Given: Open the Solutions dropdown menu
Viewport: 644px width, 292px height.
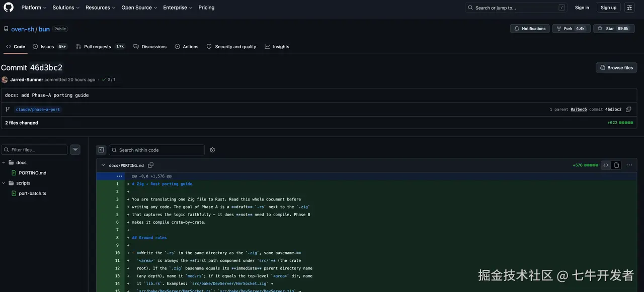Looking at the screenshot, I should click(x=66, y=8).
